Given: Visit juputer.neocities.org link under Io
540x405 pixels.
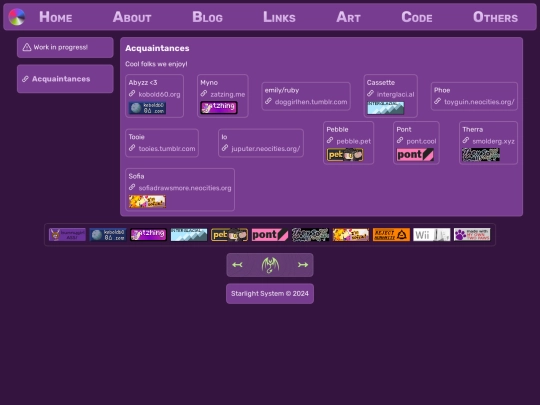Looking at the screenshot, I should pyautogui.click(x=266, y=149).
